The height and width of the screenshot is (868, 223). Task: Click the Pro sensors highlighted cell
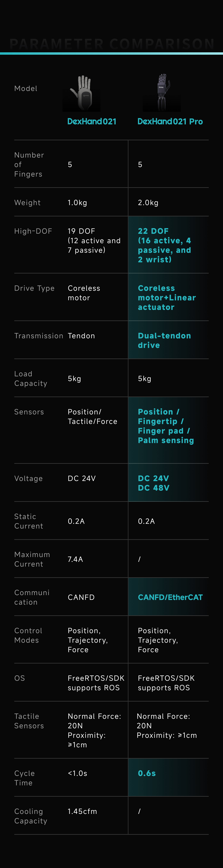tap(168, 430)
